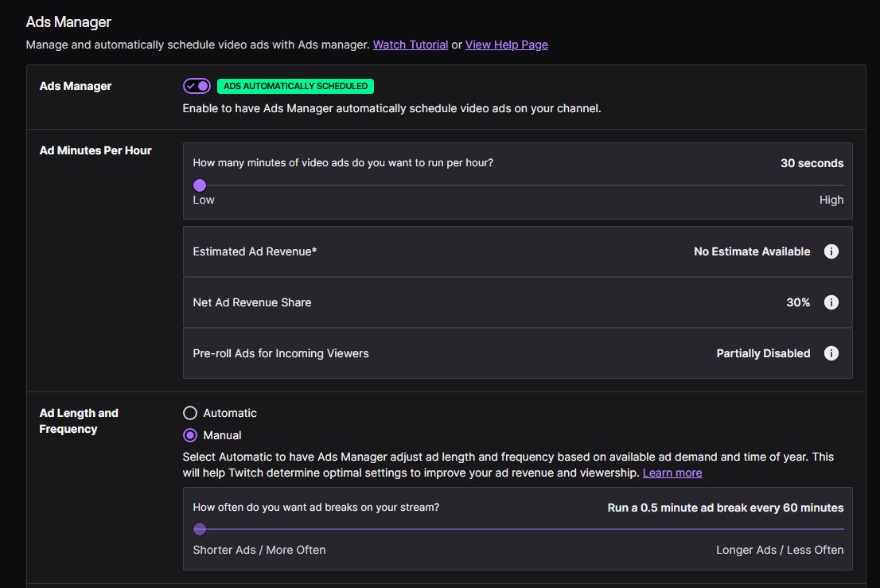The height and width of the screenshot is (588, 880).
Task: Click 'Longer Ads / Less Often' label
Action: (x=780, y=550)
